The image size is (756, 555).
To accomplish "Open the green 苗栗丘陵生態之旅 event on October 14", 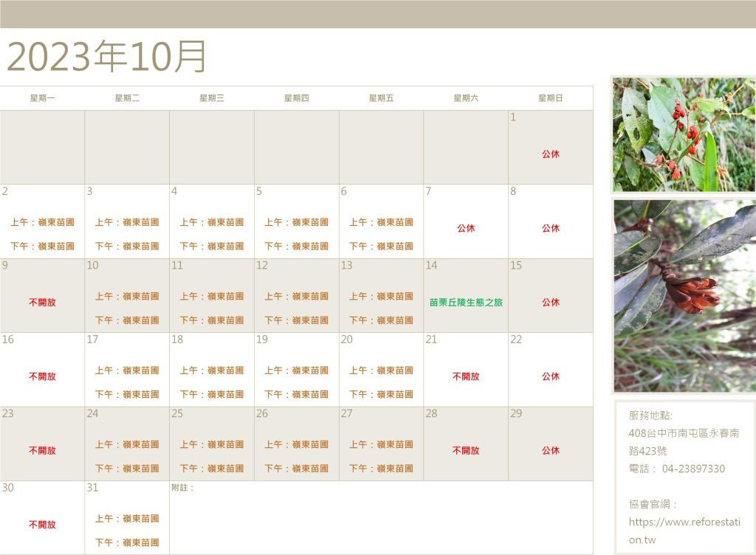I will point(466,303).
